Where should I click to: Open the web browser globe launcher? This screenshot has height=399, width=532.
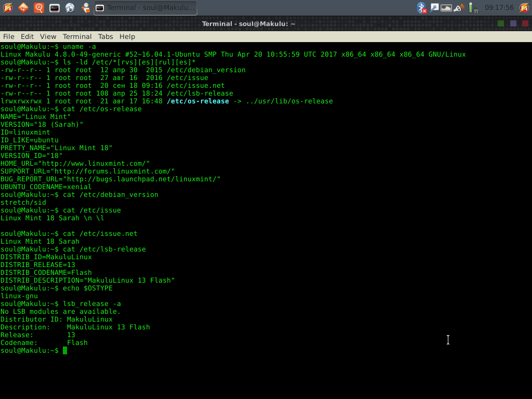coord(70,7)
